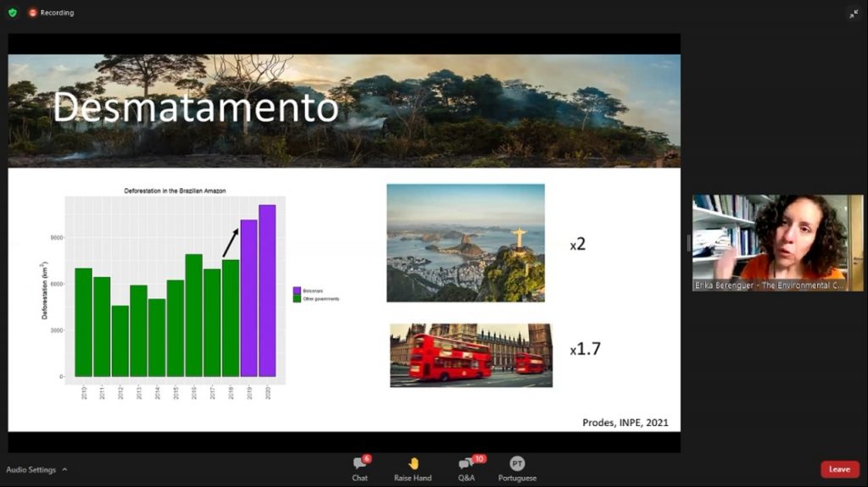Open Portuguese interpretation language options
The height and width of the screenshot is (487, 868).
[517, 468]
